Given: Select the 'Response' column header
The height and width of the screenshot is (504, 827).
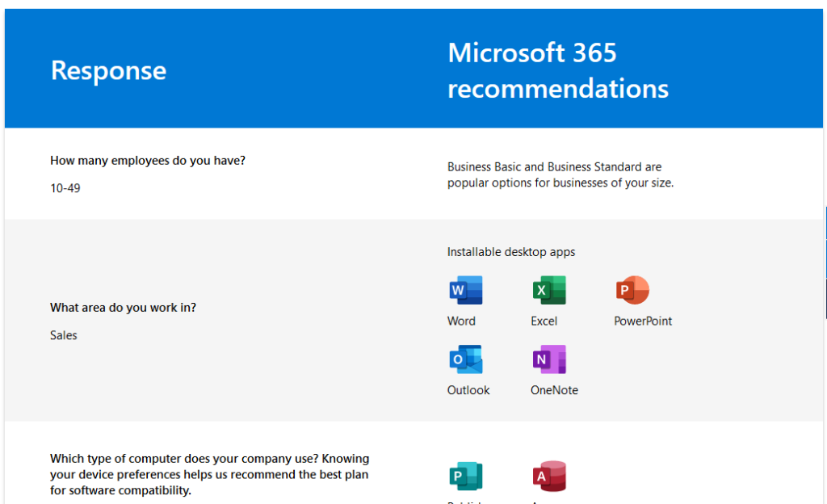Looking at the screenshot, I should [108, 70].
